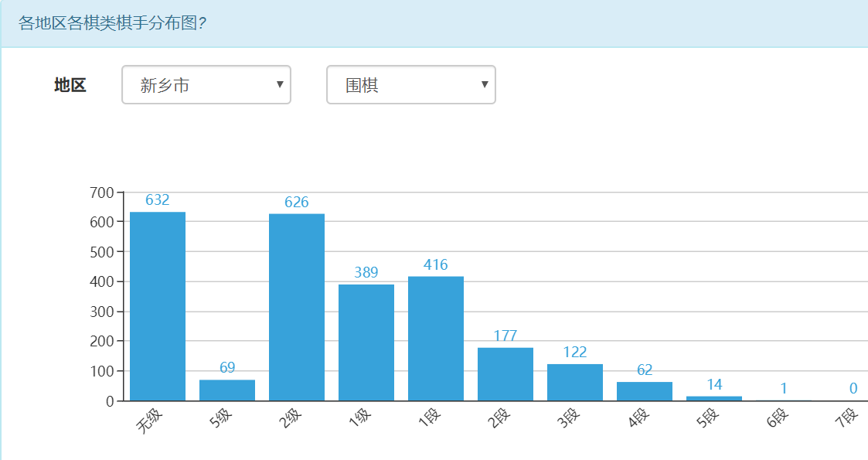Click the 5段 bar showing 14
Image resolution: width=868 pixels, height=460 pixels.
tap(714, 398)
